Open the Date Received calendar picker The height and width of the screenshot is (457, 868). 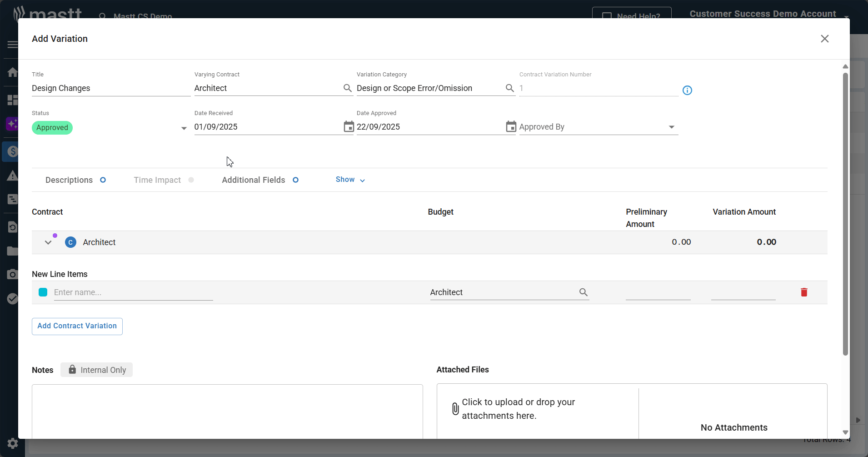tap(349, 127)
